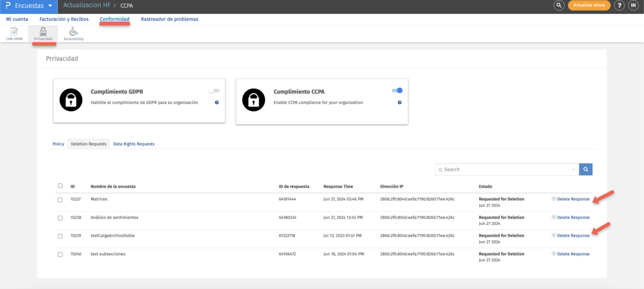Click the CCPA help info icon
The width and height of the screenshot is (644, 289).
[400, 102]
